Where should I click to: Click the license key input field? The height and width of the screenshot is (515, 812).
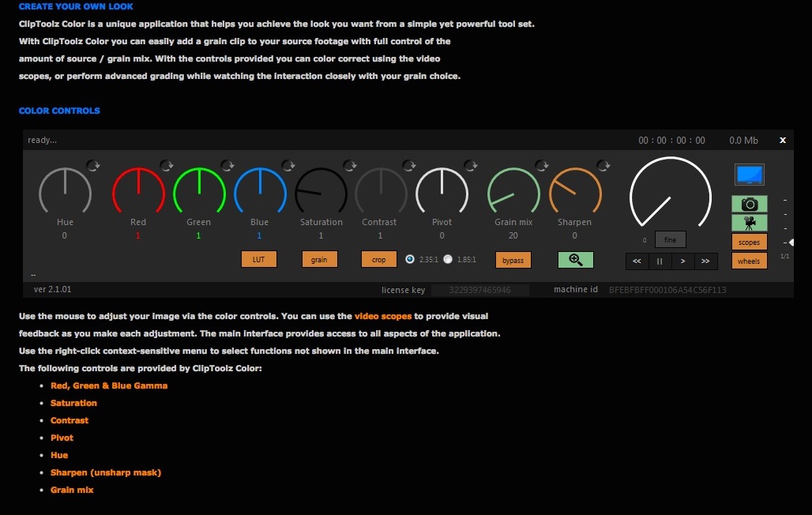click(x=480, y=290)
